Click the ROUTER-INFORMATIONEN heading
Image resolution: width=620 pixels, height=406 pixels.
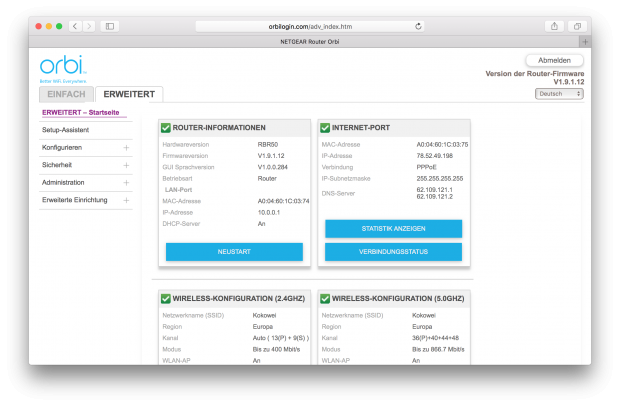tap(219, 128)
